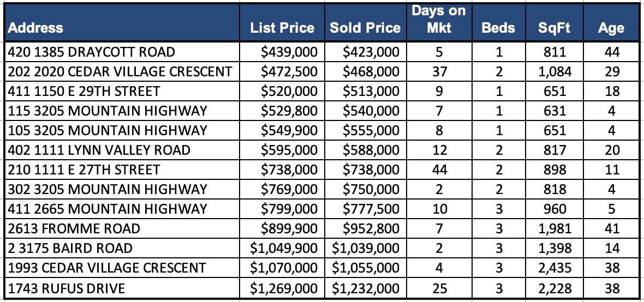
Task: Select the 2,435 SqFt cell
Action: pos(554,268)
